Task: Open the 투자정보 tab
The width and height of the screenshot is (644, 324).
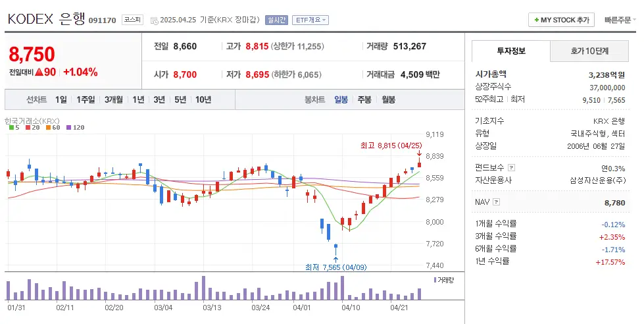Action: click(x=510, y=51)
